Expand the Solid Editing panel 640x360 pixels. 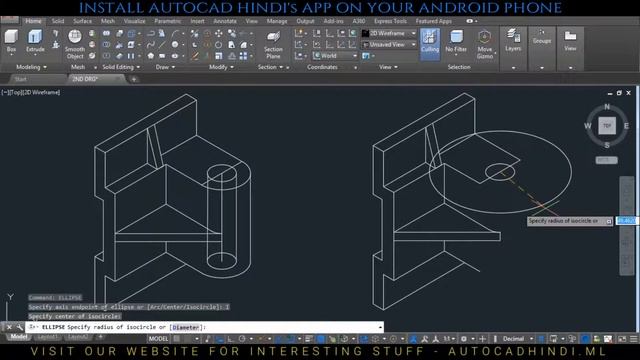pyautogui.click(x=121, y=67)
